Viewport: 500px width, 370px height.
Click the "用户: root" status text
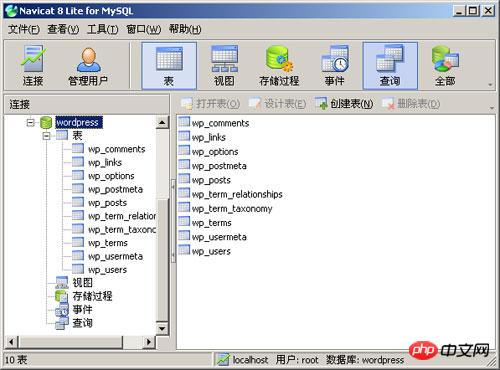(x=297, y=360)
